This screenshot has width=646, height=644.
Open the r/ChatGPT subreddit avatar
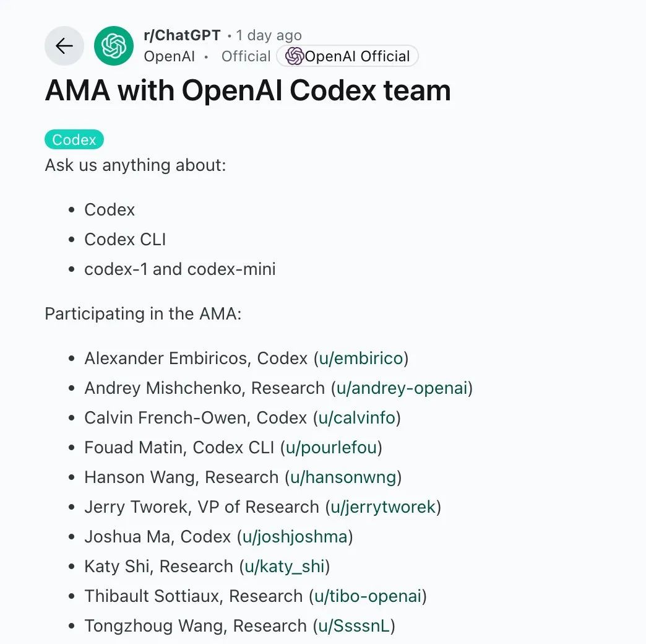114,45
